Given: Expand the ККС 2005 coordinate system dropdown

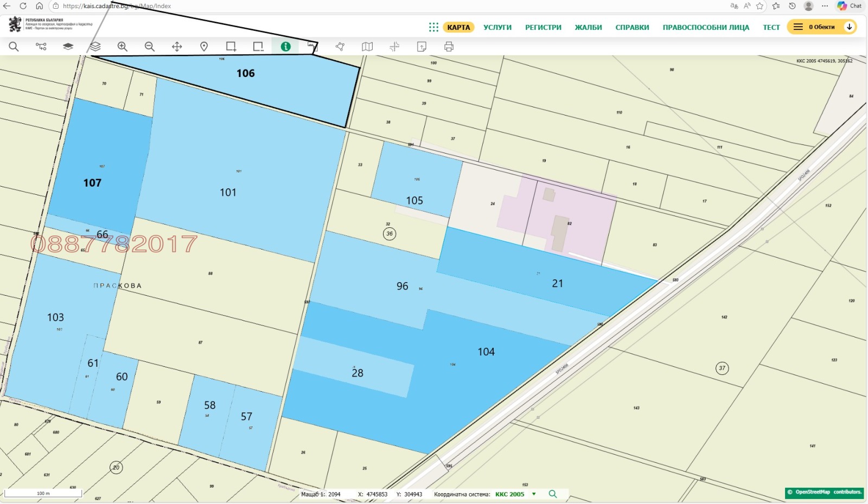Looking at the screenshot, I should click(x=534, y=494).
